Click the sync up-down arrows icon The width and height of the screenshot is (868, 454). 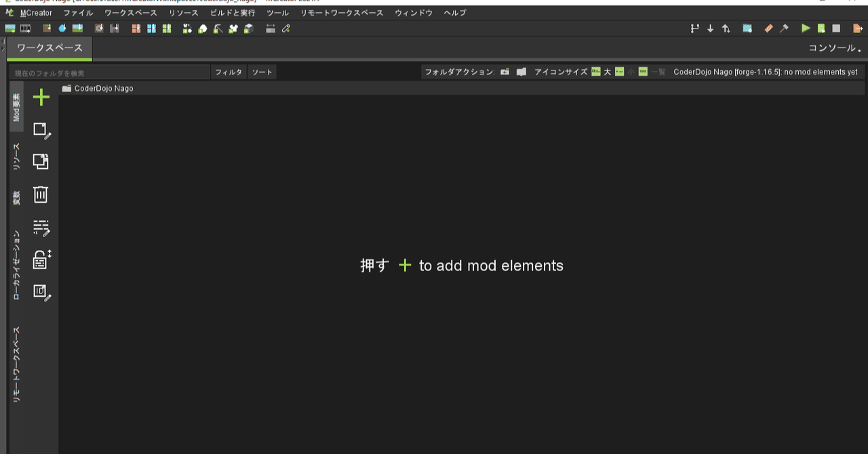pyautogui.click(x=726, y=28)
